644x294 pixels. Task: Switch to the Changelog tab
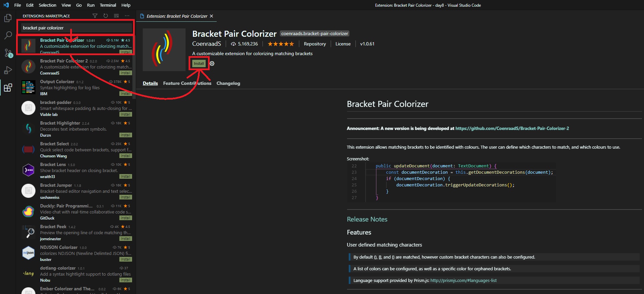(228, 83)
